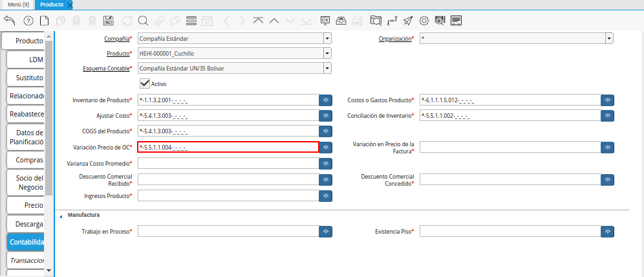Open the Esquema Contable dropdown
This screenshot has width=644, height=277.
pyautogui.click(x=327, y=68)
